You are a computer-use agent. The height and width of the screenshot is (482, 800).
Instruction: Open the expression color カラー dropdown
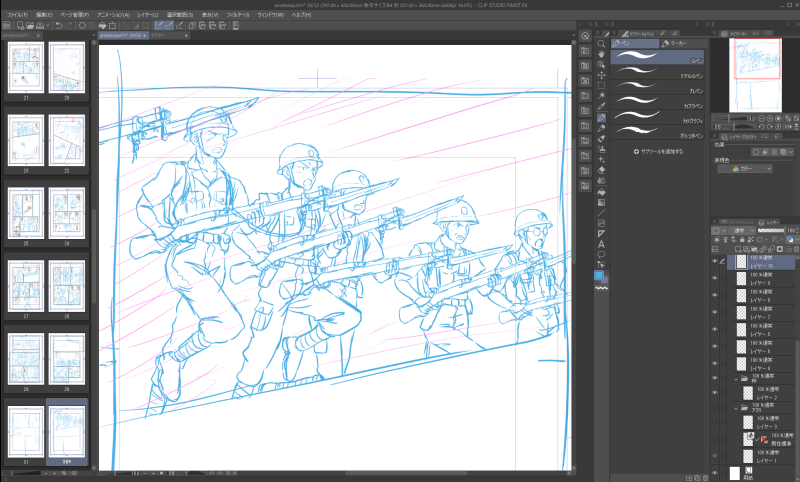coord(745,169)
